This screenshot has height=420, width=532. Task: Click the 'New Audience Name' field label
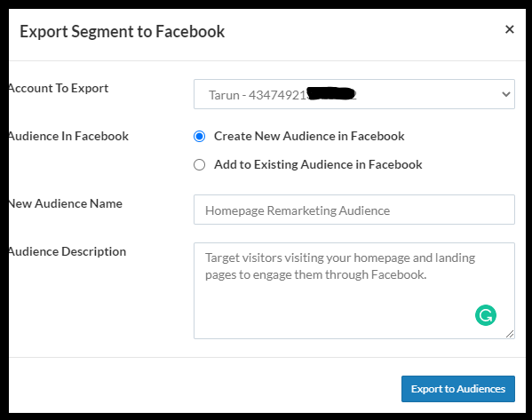tap(66, 203)
